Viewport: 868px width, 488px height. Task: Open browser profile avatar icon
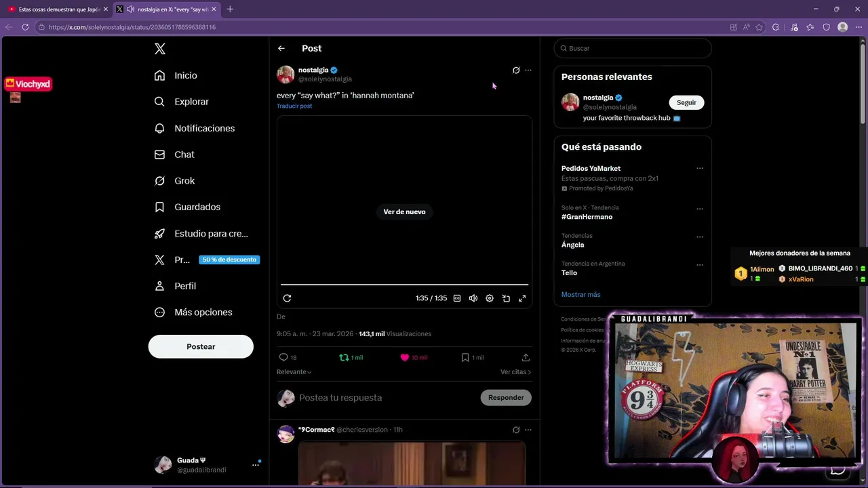[843, 27]
